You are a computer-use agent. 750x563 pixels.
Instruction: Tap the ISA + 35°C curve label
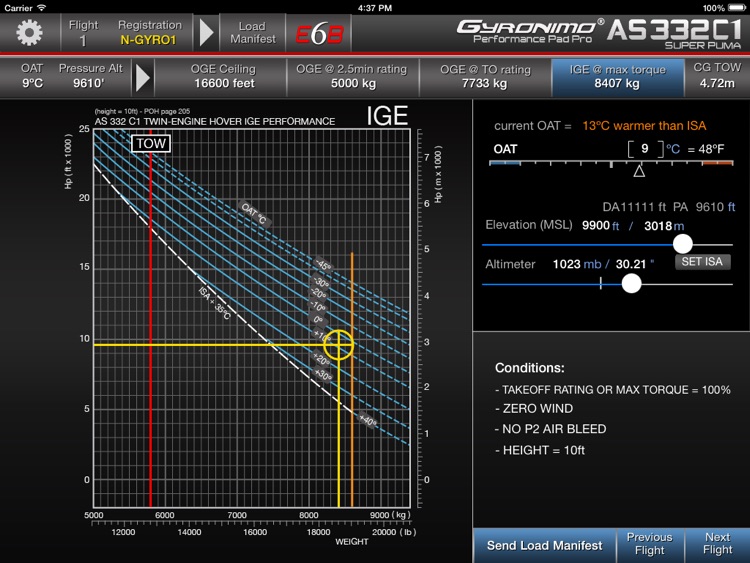coord(215,303)
